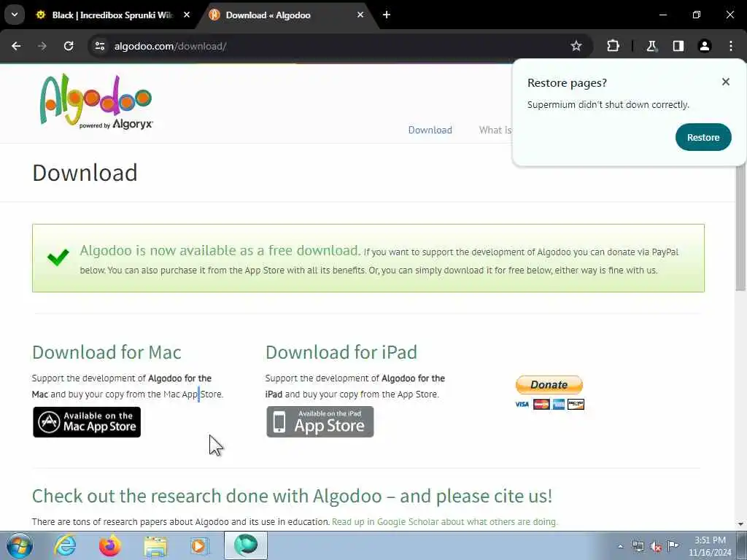747x560 pixels.
Task: Launch Internet Explorer from taskbar
Action: [64, 545]
